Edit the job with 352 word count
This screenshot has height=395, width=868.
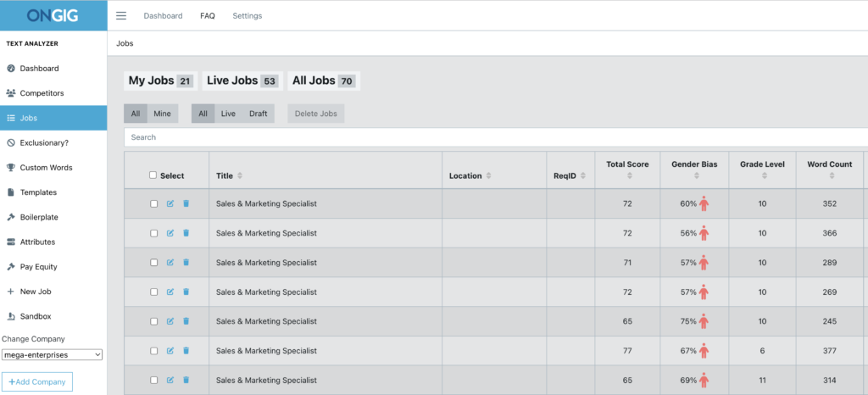point(170,203)
